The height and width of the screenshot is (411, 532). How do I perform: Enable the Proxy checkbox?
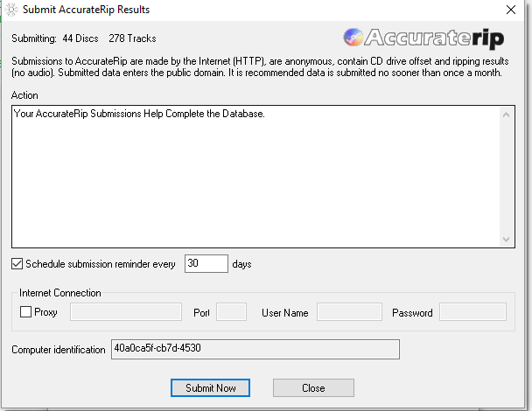25,312
